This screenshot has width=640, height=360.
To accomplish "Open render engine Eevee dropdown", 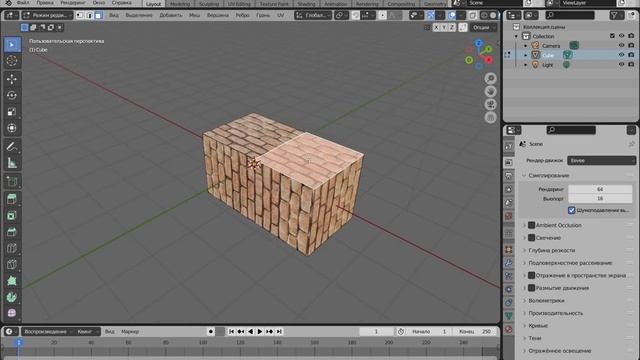I will (601, 161).
